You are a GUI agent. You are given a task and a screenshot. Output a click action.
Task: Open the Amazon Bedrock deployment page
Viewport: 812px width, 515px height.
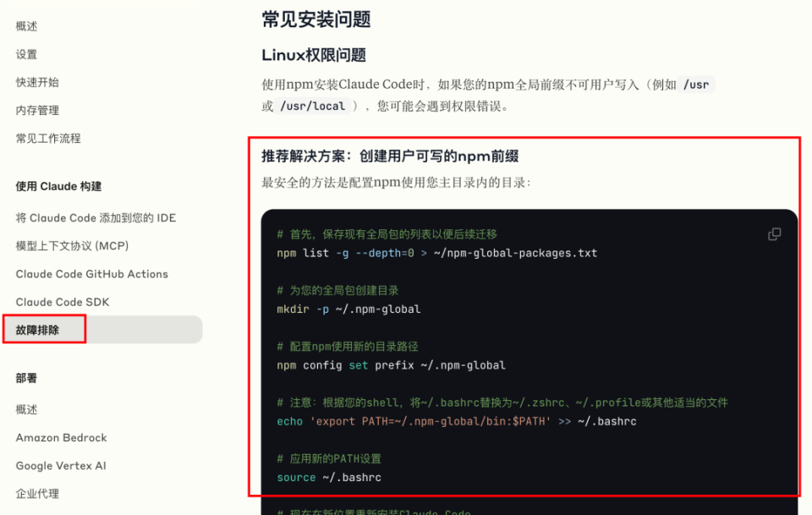pyautogui.click(x=61, y=437)
